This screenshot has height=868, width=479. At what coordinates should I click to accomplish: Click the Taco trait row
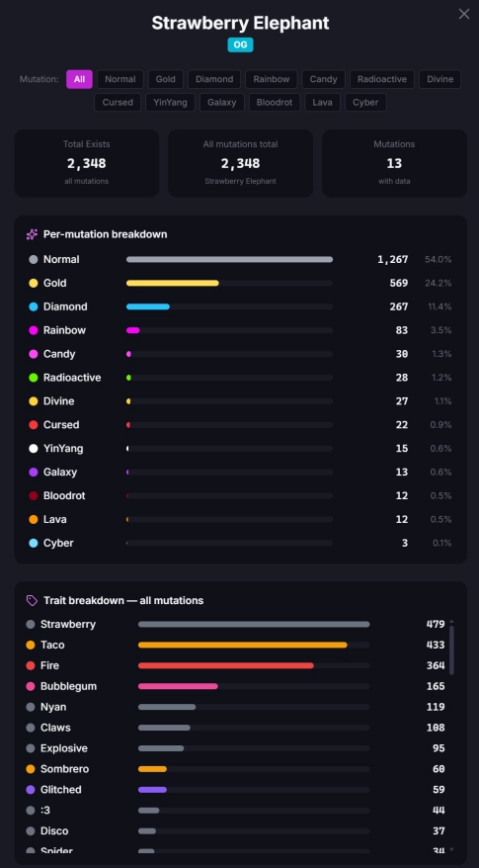pyautogui.click(x=236, y=645)
